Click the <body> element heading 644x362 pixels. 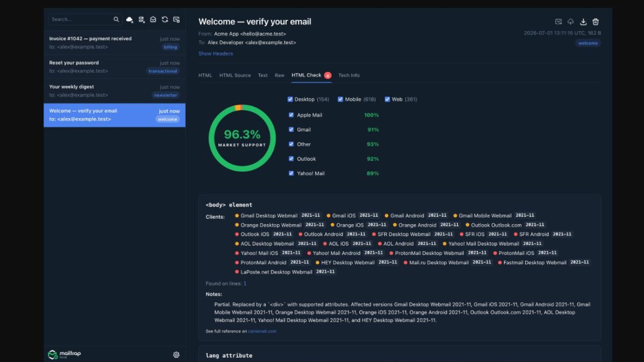tap(229, 205)
